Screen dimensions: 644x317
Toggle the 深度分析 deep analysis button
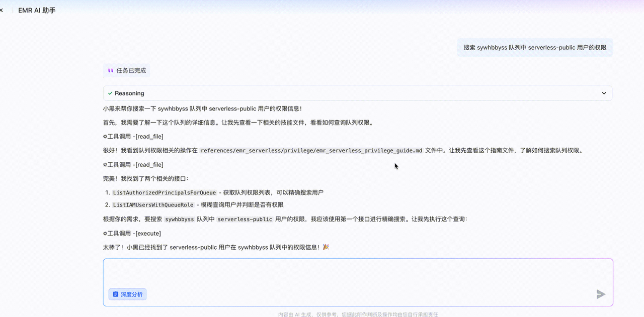click(127, 294)
